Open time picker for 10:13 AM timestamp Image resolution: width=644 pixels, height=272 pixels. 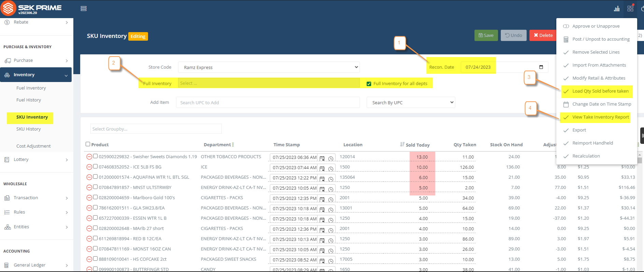[331, 241]
